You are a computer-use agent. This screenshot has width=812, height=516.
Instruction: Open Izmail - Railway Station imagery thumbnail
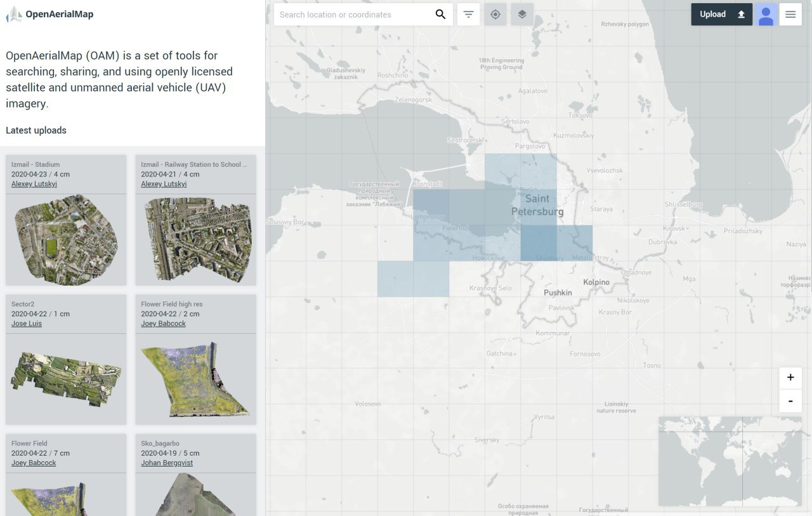point(196,240)
